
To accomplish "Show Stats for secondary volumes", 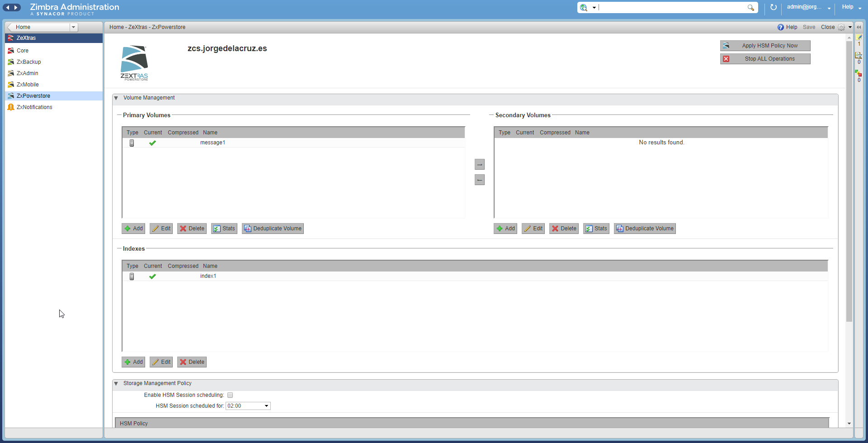I will pyautogui.click(x=596, y=229).
